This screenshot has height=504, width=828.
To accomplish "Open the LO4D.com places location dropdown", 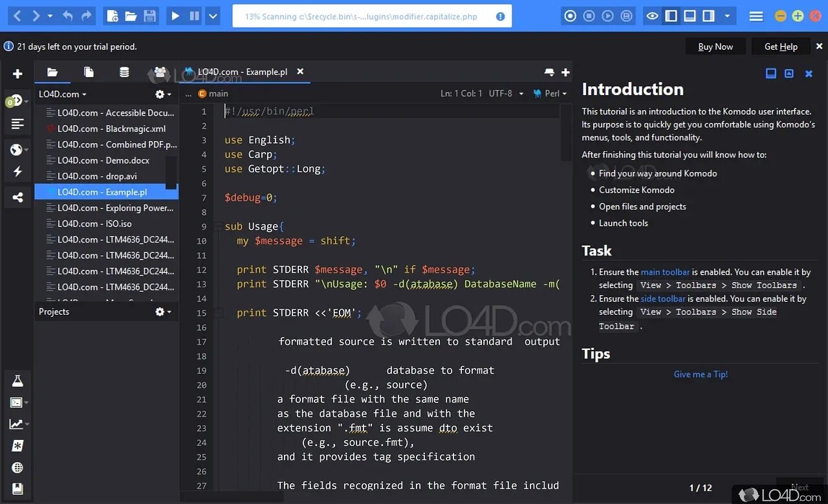I will (62, 94).
